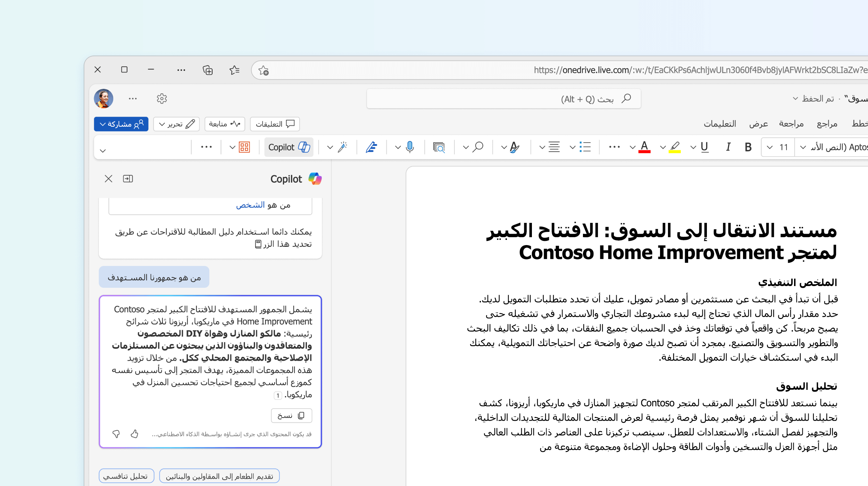This screenshot has height=486, width=868.
Task: Open the font size 11 dropdown
Action: (778, 147)
